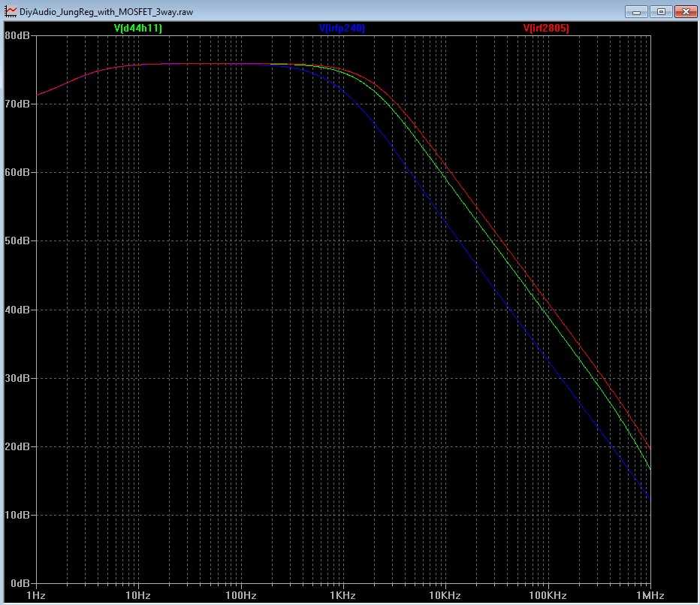Click the 10dB vertical axis label
This screenshot has width=700, height=605.
click(x=17, y=515)
